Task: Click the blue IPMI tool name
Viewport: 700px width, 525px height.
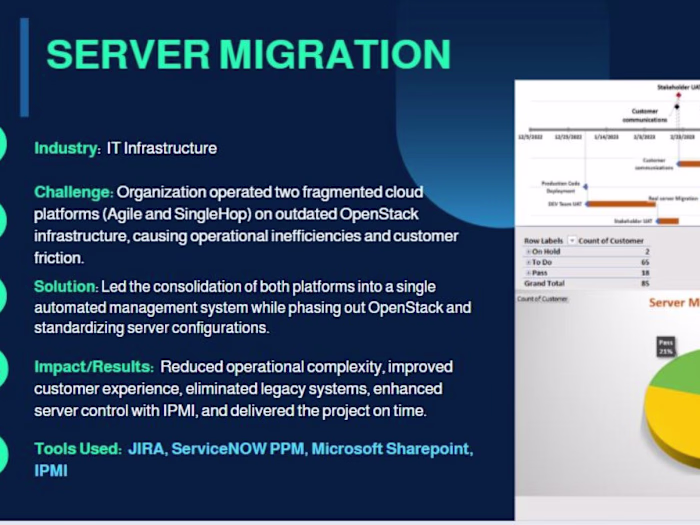Action: pyautogui.click(x=51, y=471)
